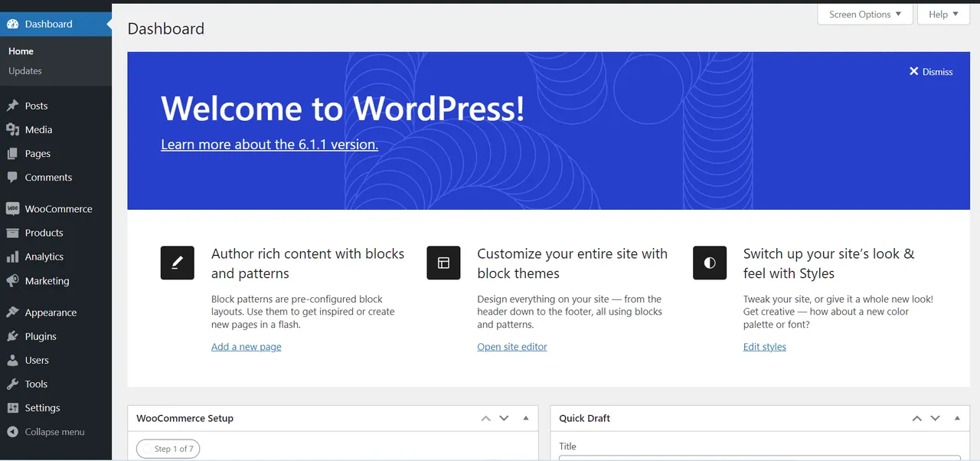This screenshot has width=980, height=461.
Task: Click the Dashboard gauge icon in sidebar
Action: (x=12, y=24)
